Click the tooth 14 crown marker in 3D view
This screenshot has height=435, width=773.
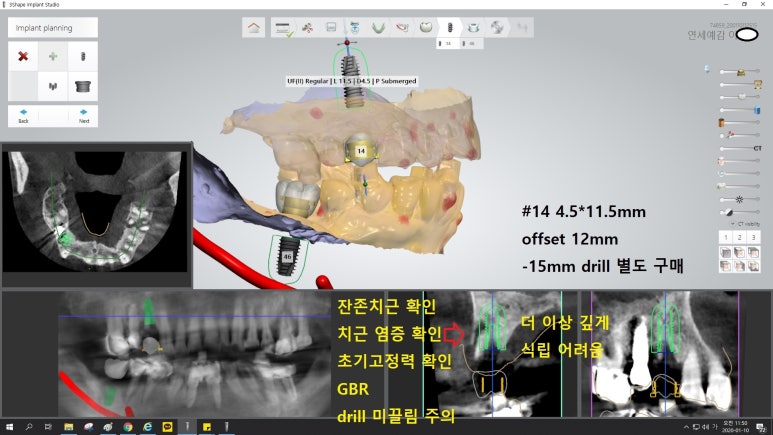[x=361, y=149]
